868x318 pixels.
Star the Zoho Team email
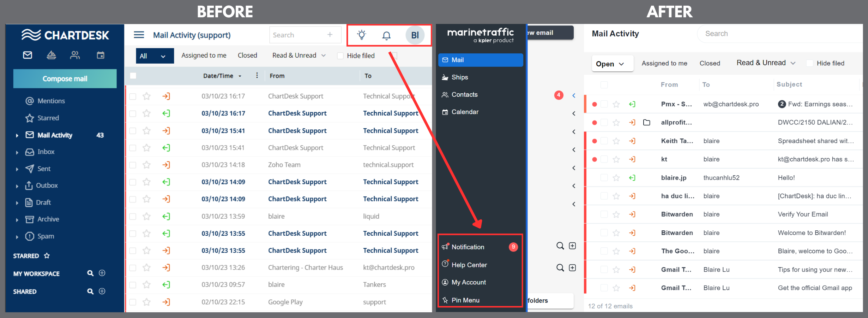tap(147, 165)
